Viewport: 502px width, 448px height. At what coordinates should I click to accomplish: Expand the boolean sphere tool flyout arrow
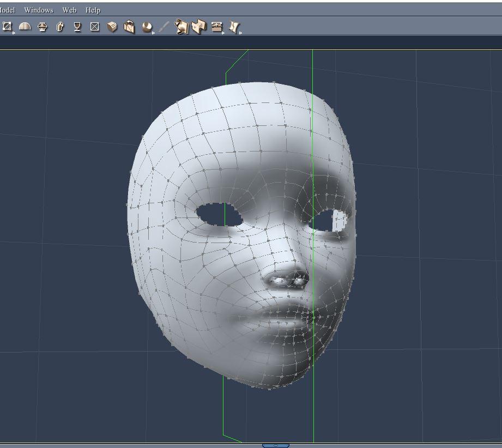[x=153, y=33]
